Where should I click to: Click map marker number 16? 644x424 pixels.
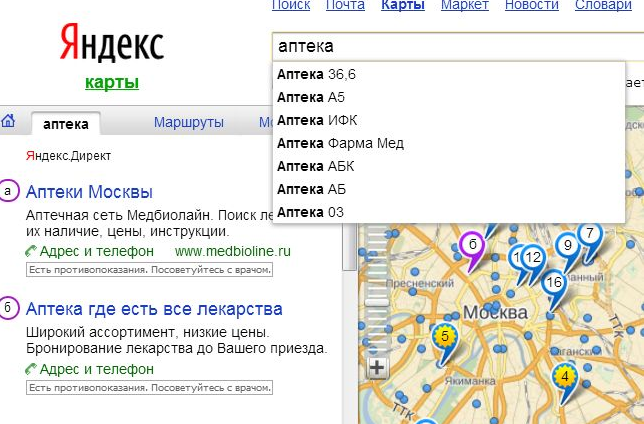tap(554, 283)
